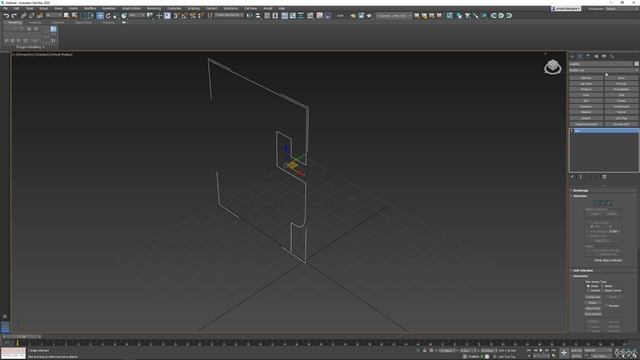This screenshot has width=640, height=360.
Task: Switch to Object Paint ribbon tab
Action: click(84, 22)
